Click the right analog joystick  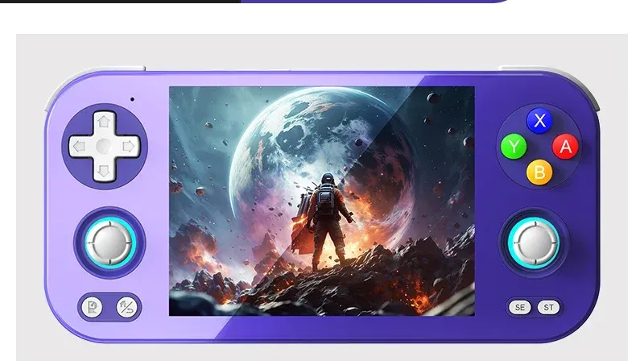pyautogui.click(x=534, y=243)
